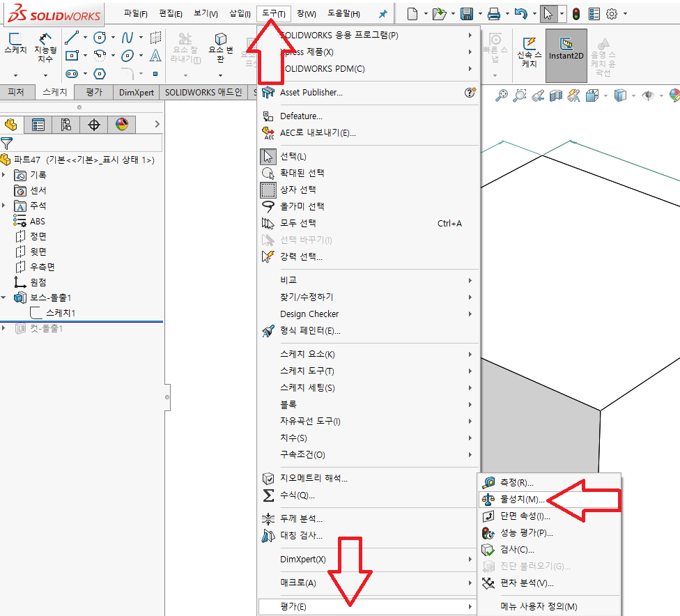Choose 단면 속성(I)... in the submenu
Image resolution: width=680 pixels, height=616 pixels.
click(x=549, y=516)
